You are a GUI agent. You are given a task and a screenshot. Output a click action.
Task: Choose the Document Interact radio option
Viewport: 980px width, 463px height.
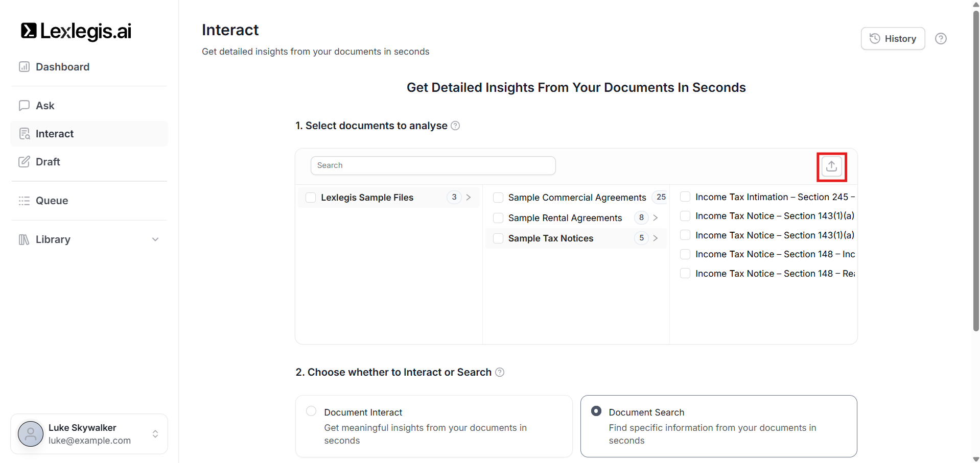[311, 411]
